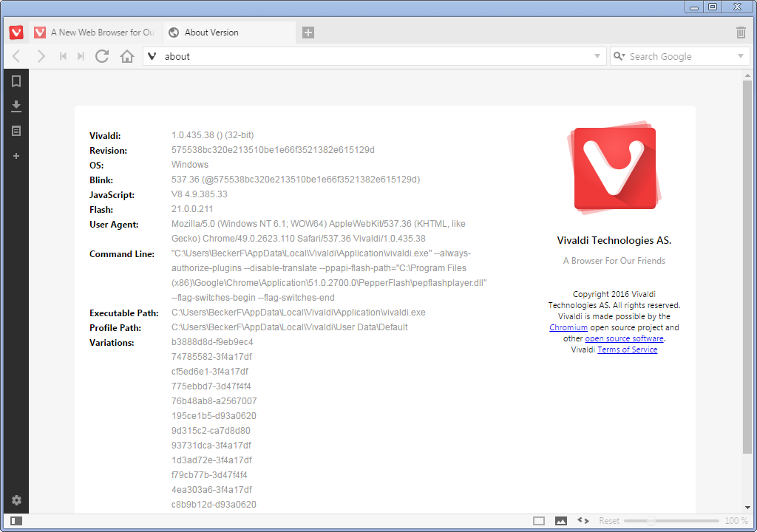757x532 pixels.
Task: Add a new web panel
Action: [16, 156]
